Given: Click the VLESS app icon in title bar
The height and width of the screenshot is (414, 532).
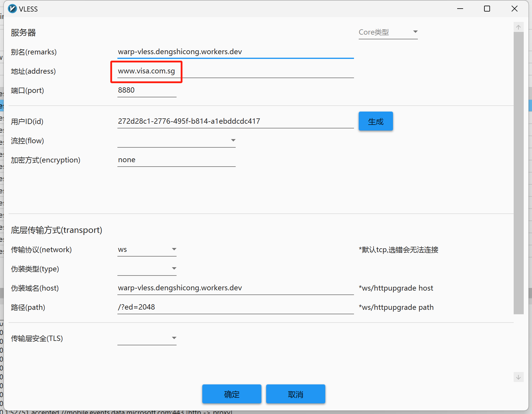Looking at the screenshot, I should (x=12, y=9).
